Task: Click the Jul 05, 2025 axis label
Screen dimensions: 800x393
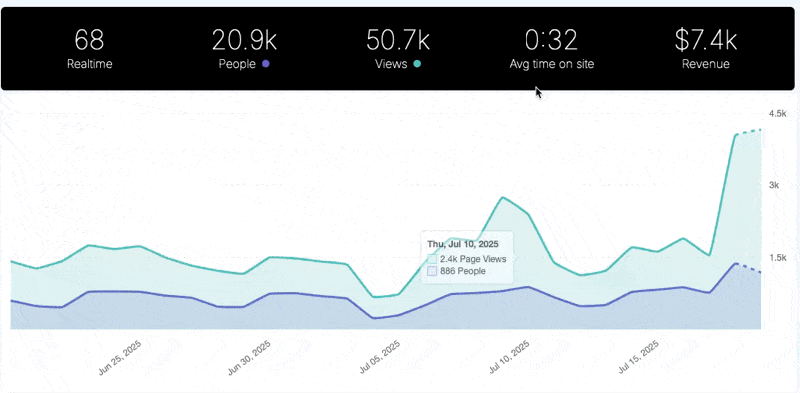Action: (378, 358)
